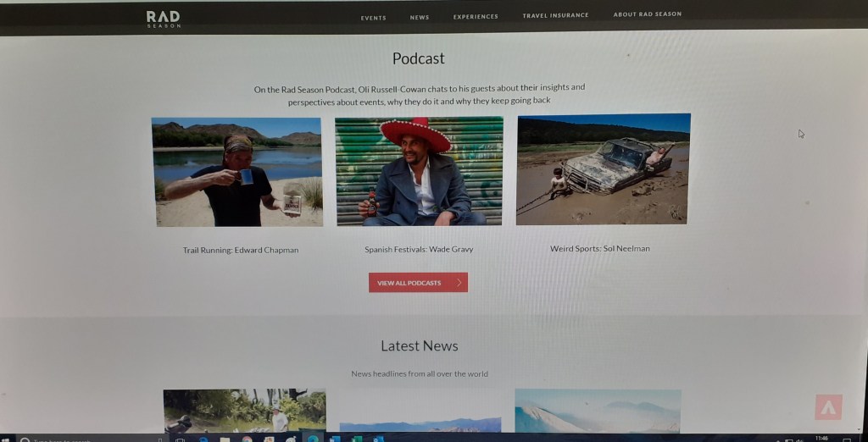Open the left news thumbnail with trees
This screenshot has width=868, height=442.
coord(244,411)
